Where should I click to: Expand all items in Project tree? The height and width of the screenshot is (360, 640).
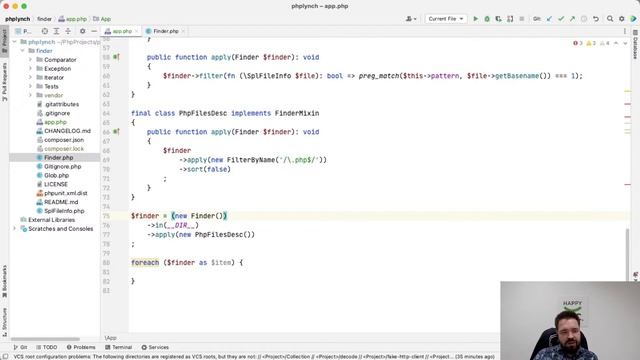(56, 31)
